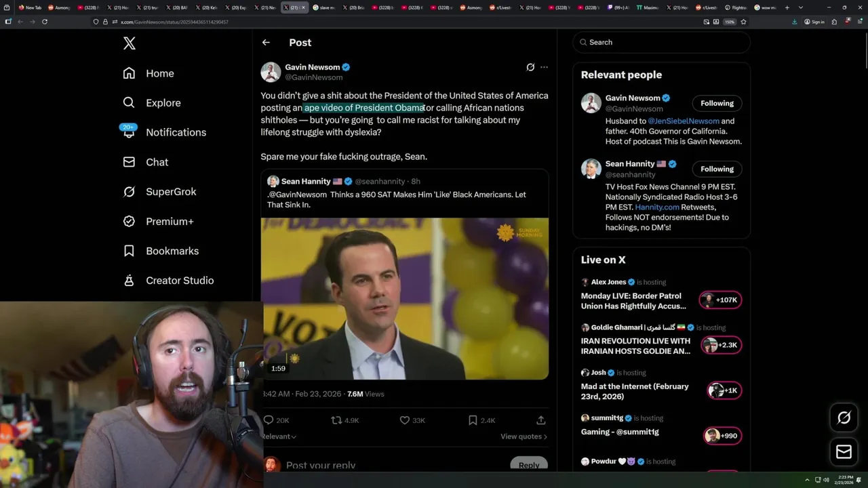This screenshot has width=868, height=488.
Task: Switch to the 'slave m...' Google tab
Action: click(325, 7)
